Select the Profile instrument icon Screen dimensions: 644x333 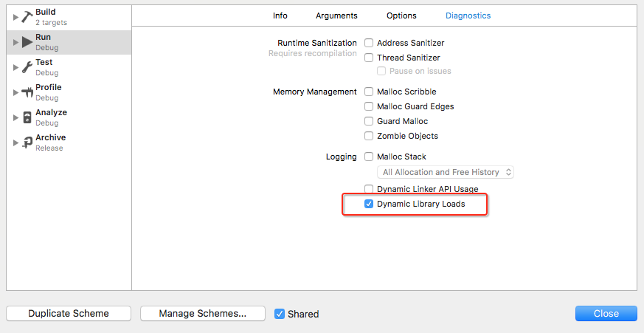pyautogui.click(x=27, y=92)
